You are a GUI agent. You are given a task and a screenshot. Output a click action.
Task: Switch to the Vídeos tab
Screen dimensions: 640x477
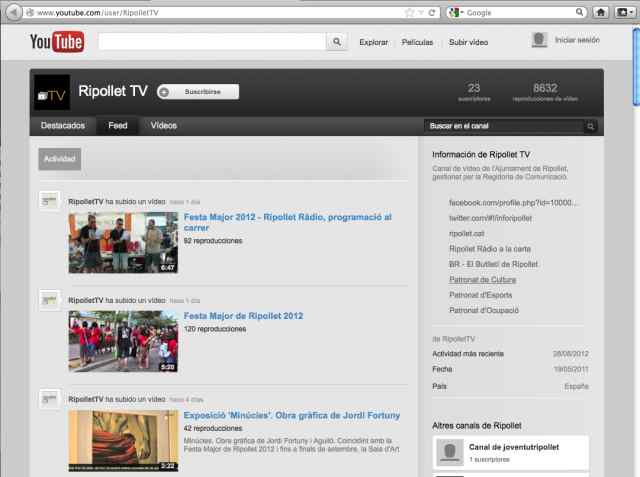(163, 126)
